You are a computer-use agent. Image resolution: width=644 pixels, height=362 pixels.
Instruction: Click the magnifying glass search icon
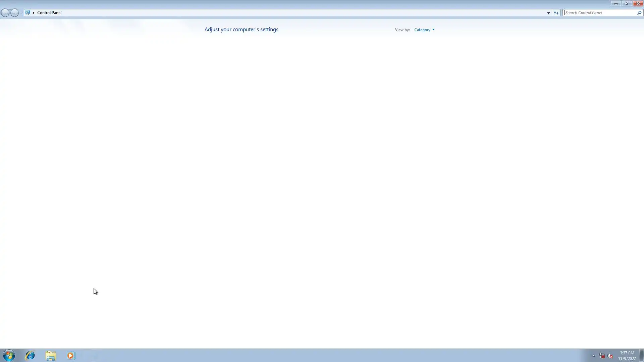click(639, 13)
